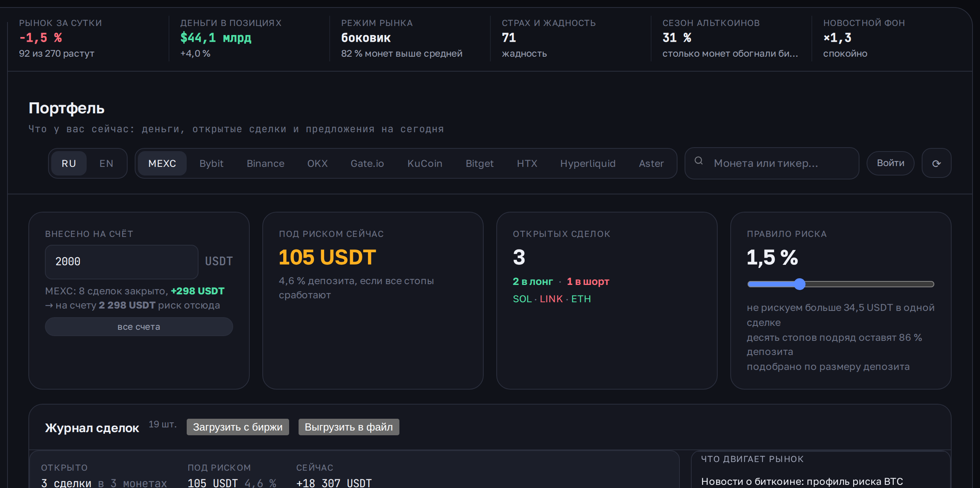Focus the 'Монета или тикер' search field
Screen dimensions: 980x488
pos(772,163)
